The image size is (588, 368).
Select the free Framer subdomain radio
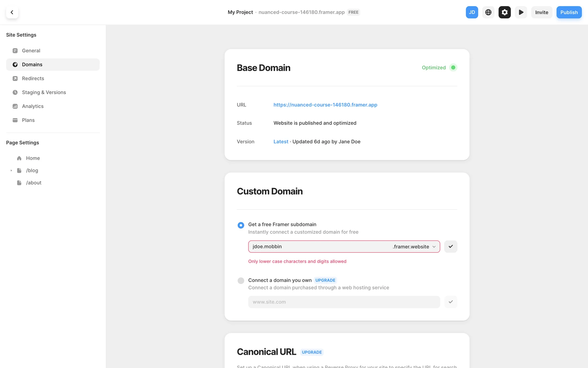click(x=241, y=225)
